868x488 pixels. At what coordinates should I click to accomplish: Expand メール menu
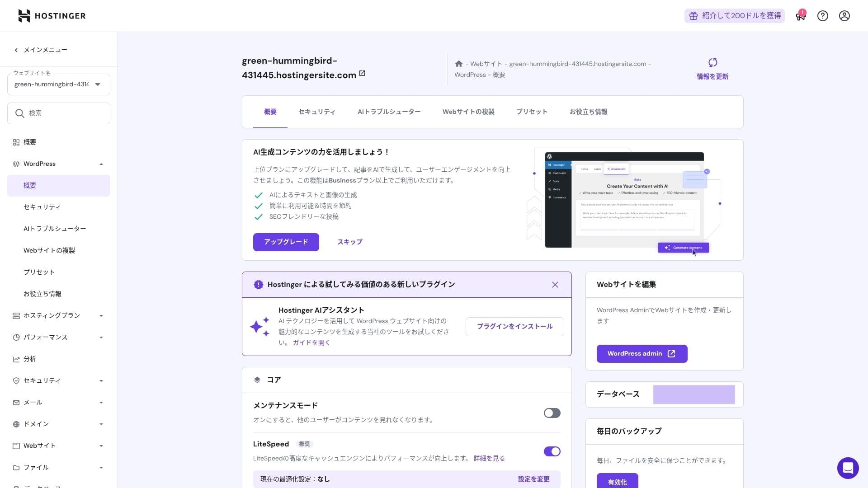click(x=101, y=403)
